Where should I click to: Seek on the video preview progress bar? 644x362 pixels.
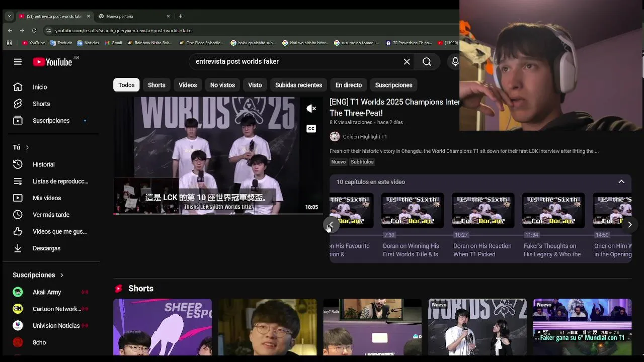tap(218, 214)
